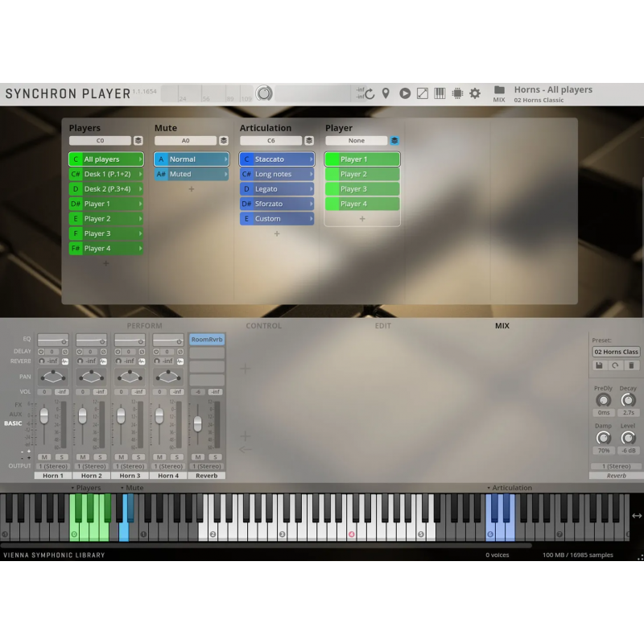Click the 02 Horns Class preset field
The image size is (644, 644).
tap(615, 352)
